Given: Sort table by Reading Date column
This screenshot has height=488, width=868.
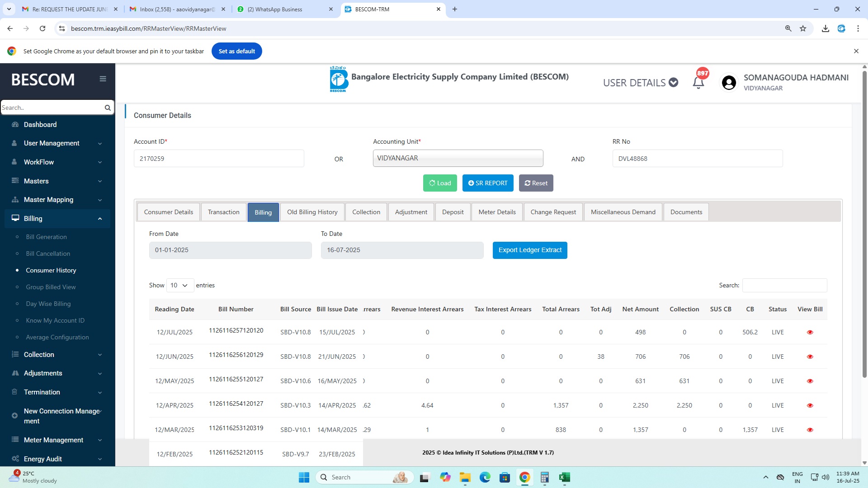Looking at the screenshot, I should click(x=175, y=309).
